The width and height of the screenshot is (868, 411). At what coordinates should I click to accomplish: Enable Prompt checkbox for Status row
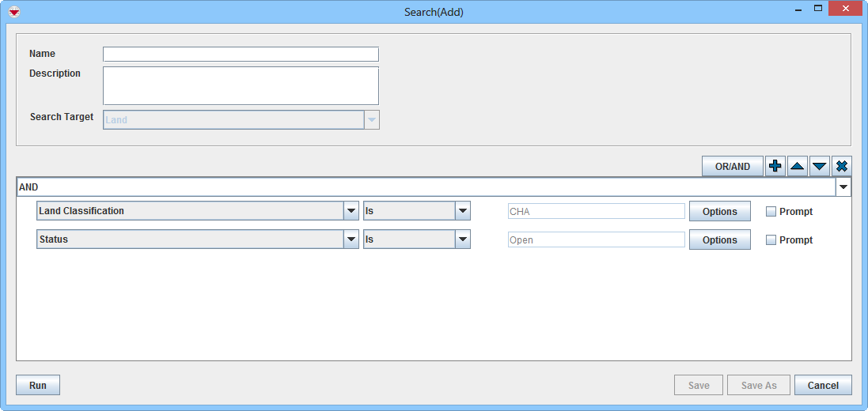[771, 240]
